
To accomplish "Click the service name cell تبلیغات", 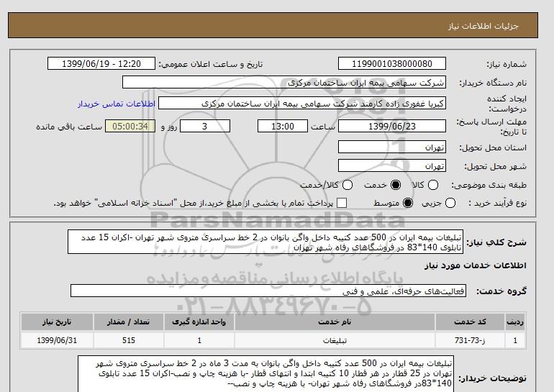I will pyautogui.click(x=335, y=340).
